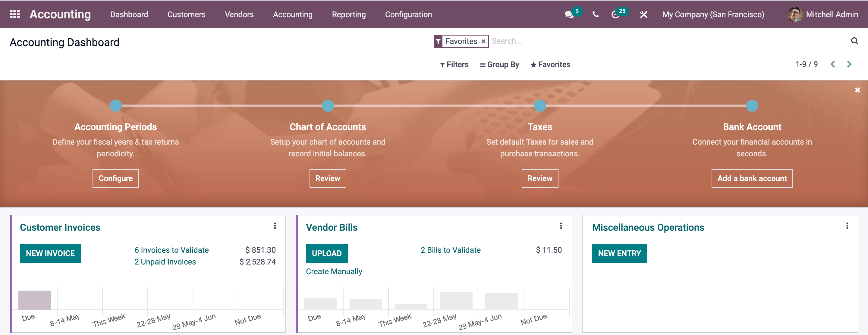Expand the Group By dropdown
The image size is (868, 335).
pyautogui.click(x=499, y=65)
